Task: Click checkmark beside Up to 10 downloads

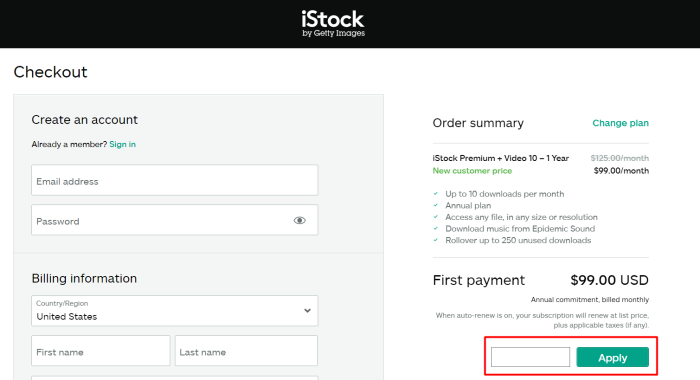Action: (x=436, y=194)
